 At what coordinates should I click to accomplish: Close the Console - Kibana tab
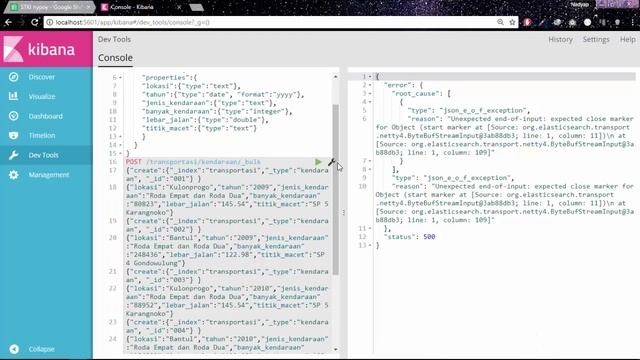[179, 7]
